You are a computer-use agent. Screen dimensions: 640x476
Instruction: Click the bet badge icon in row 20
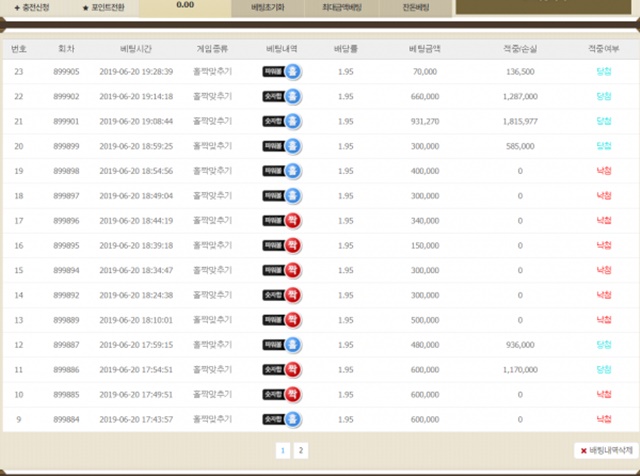pyautogui.click(x=282, y=146)
